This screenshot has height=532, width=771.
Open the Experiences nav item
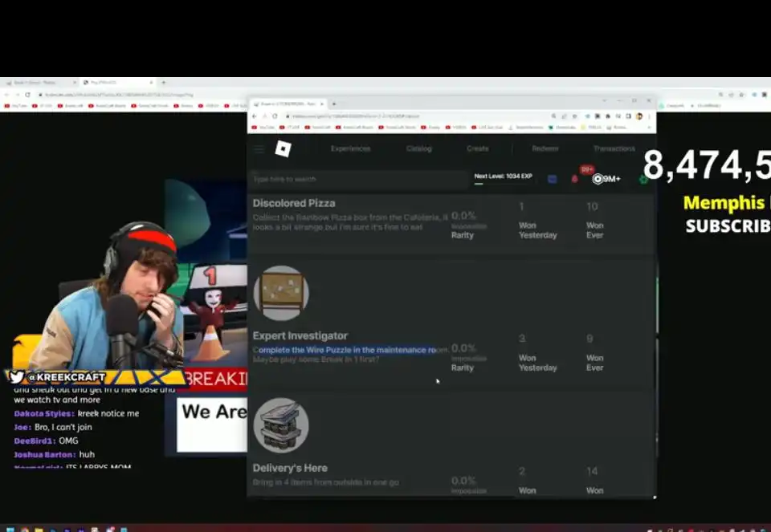[x=351, y=148]
